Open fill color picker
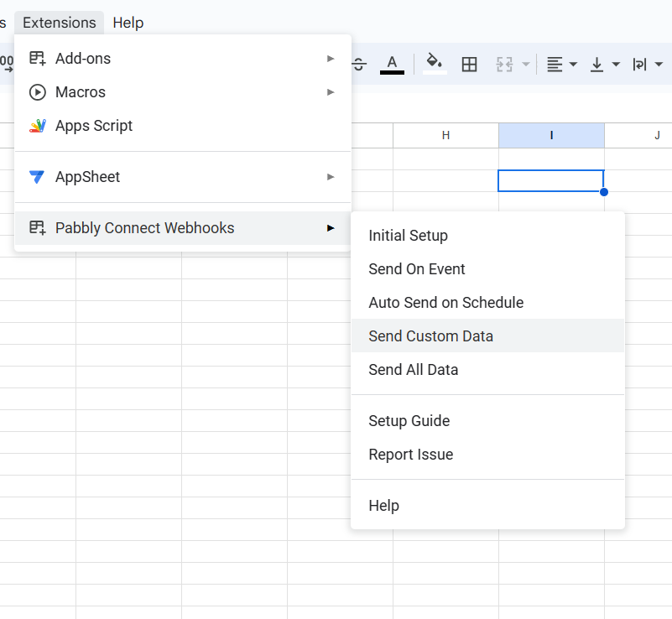The width and height of the screenshot is (672, 619). pos(435,65)
